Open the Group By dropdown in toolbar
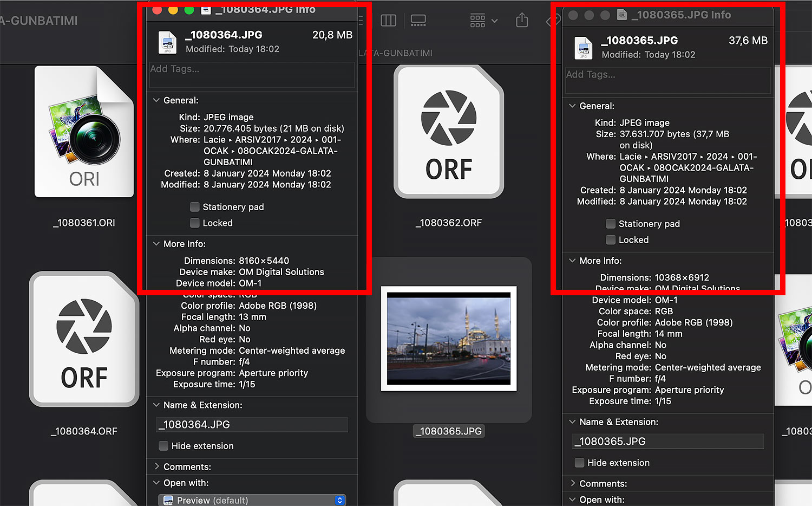This screenshot has width=812, height=506. pyautogui.click(x=483, y=21)
